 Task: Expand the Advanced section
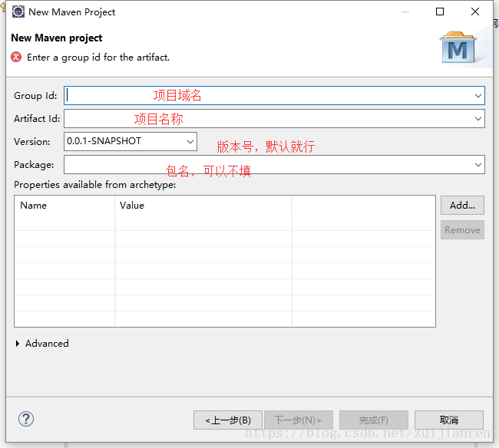[x=18, y=344]
